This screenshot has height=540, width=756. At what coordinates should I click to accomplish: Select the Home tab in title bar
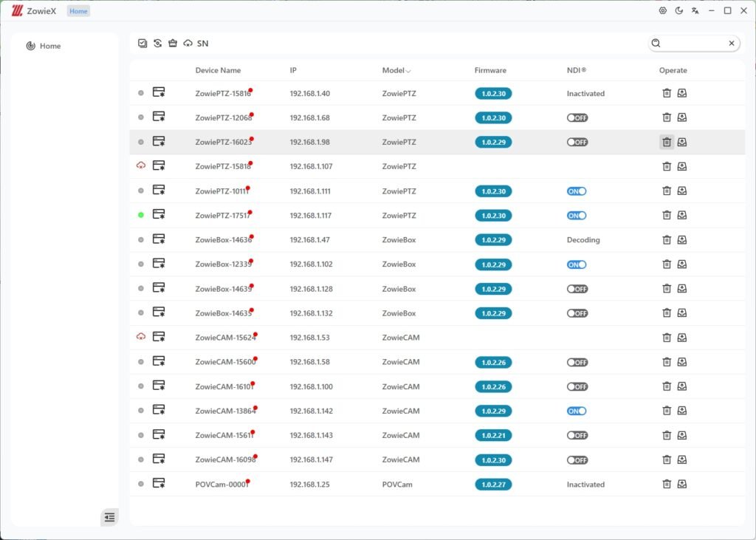(78, 11)
